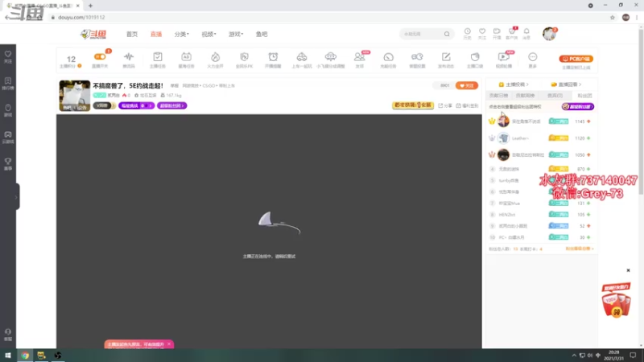Click the flame icon in streamer toolbar
The height and width of the screenshot is (362, 644).
click(215, 56)
